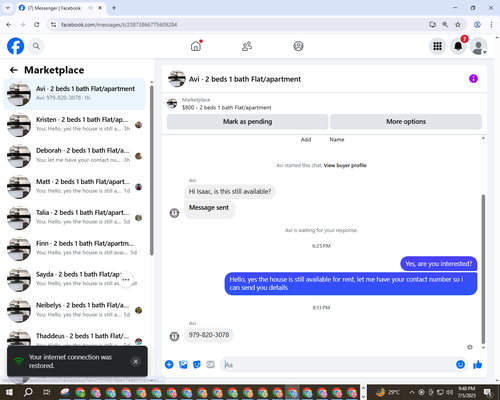Go to the Home feed icon
Screen dimensions: 500x400
click(x=196, y=46)
